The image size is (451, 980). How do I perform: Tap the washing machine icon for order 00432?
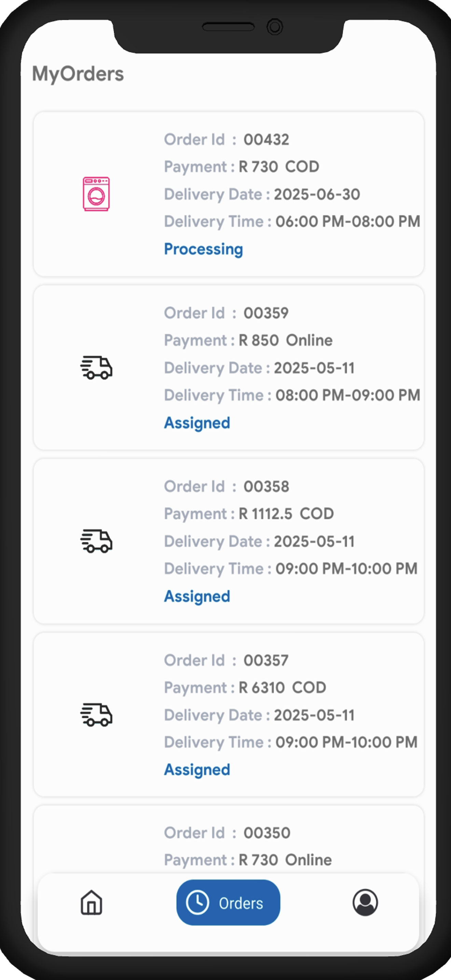[96, 194]
